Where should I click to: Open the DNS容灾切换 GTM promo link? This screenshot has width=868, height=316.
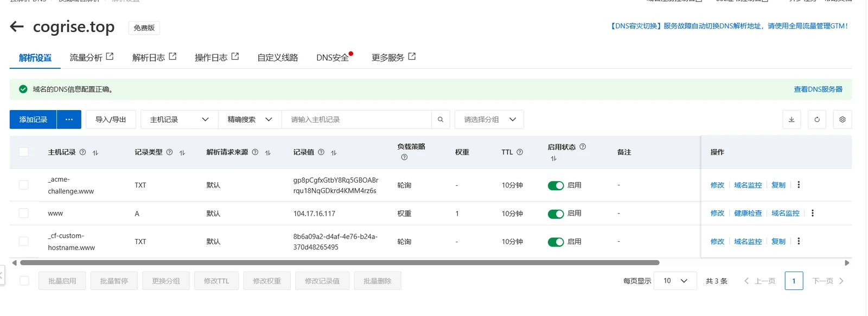(729, 26)
